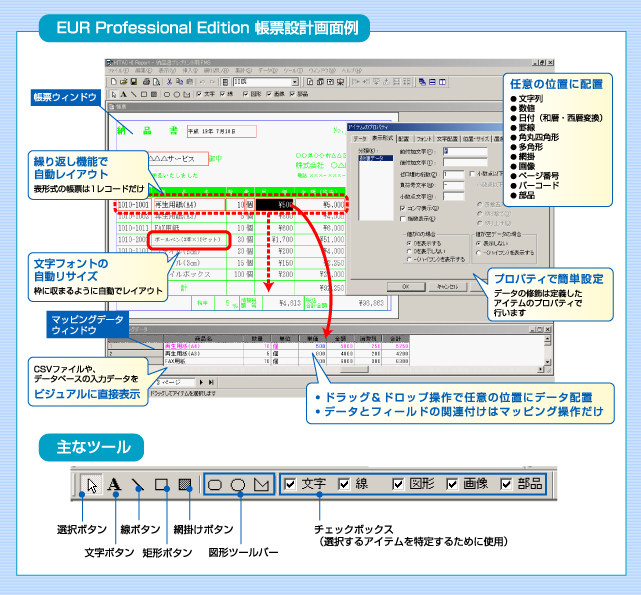Select the text tool (A) in the enlarged toolbar
The width and height of the screenshot is (641, 595).
[x=114, y=485]
